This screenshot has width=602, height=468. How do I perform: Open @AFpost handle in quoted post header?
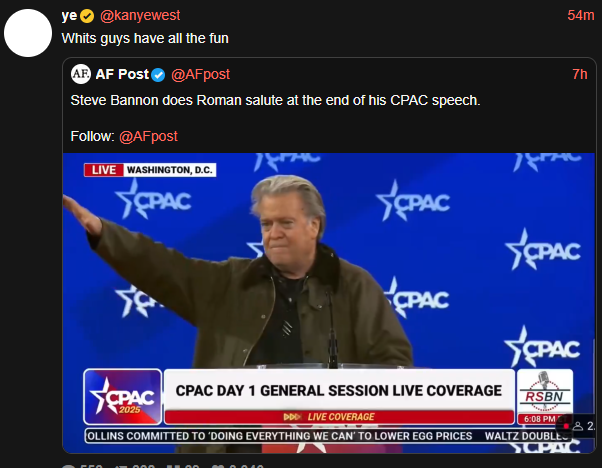pyautogui.click(x=202, y=75)
